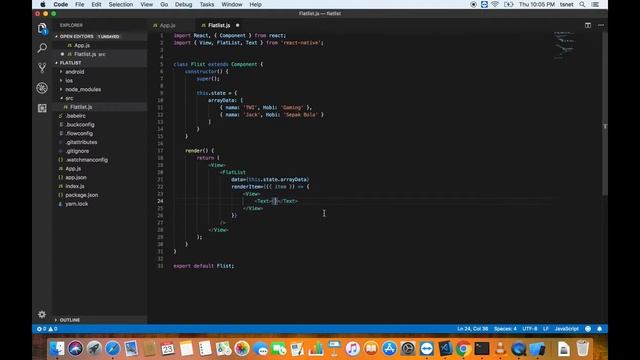Open the Selection menu
Image resolution: width=640 pixels, height=360 pixels.
pyautogui.click(x=121, y=4)
